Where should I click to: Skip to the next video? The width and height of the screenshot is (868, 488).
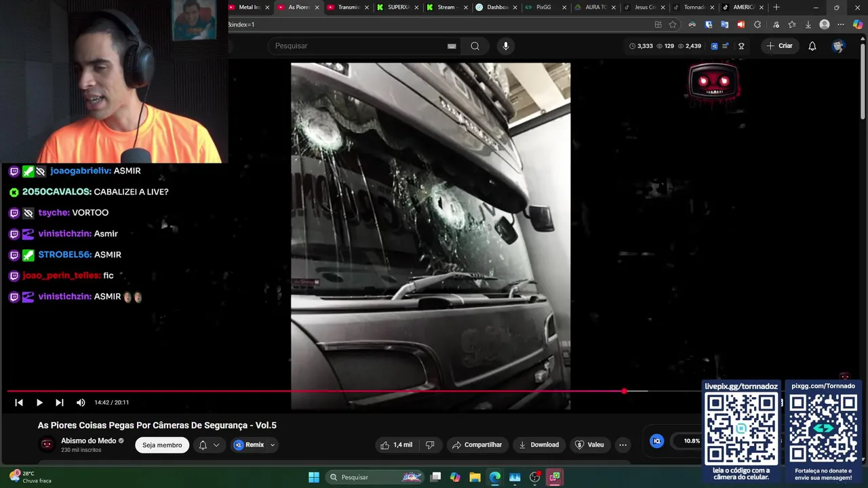coord(60,403)
